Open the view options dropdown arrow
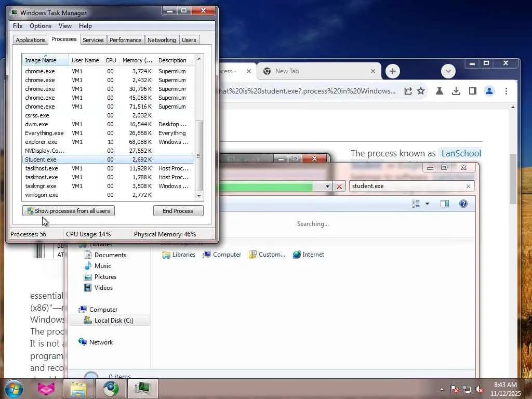 [427, 204]
